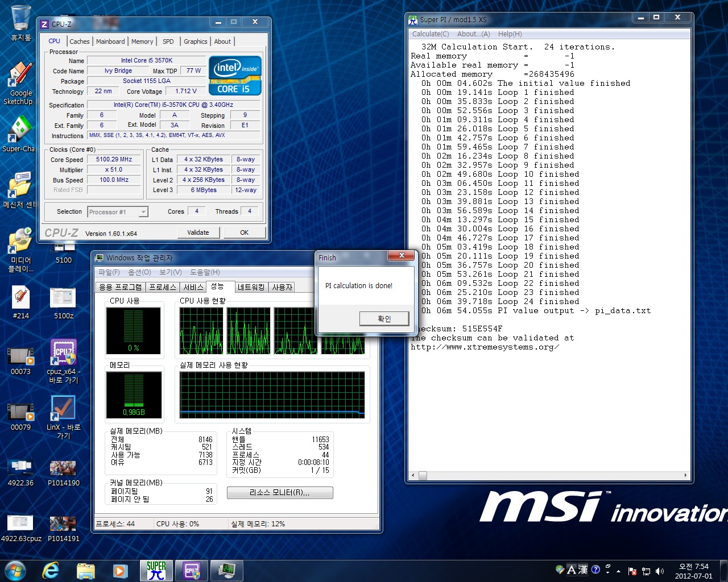Viewport: 728px width, 582px height.
Task: Show hidden tray icons arrow
Action: coord(619,571)
